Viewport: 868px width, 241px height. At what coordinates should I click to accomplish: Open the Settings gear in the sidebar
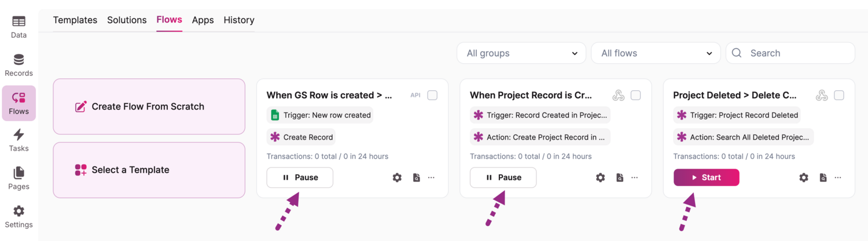point(19,216)
